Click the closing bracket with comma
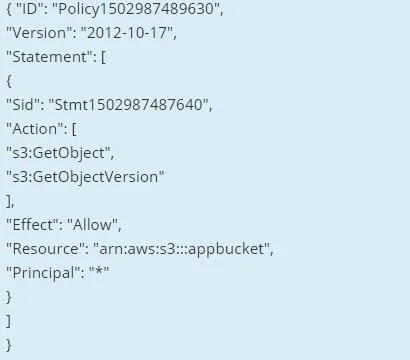Viewport: 410px width, 360px height. tap(10, 201)
